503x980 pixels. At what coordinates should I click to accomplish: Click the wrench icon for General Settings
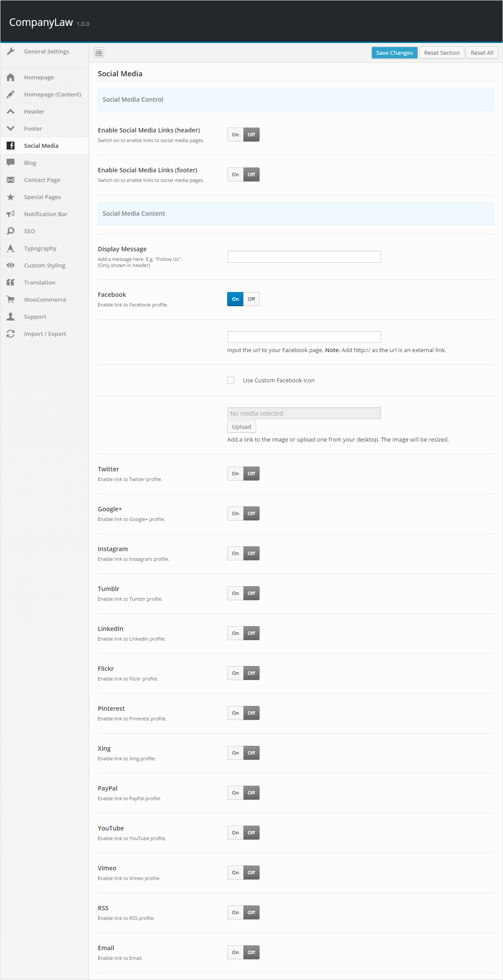(11, 51)
